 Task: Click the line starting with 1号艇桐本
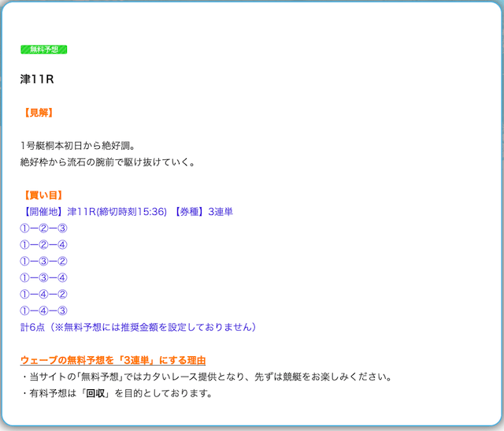(78, 146)
